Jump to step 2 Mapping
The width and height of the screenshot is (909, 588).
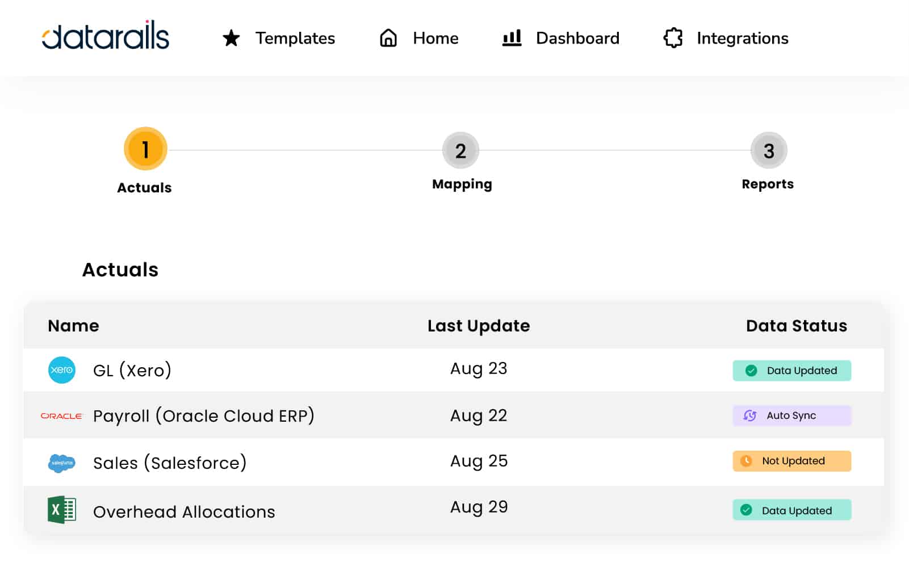460,151
